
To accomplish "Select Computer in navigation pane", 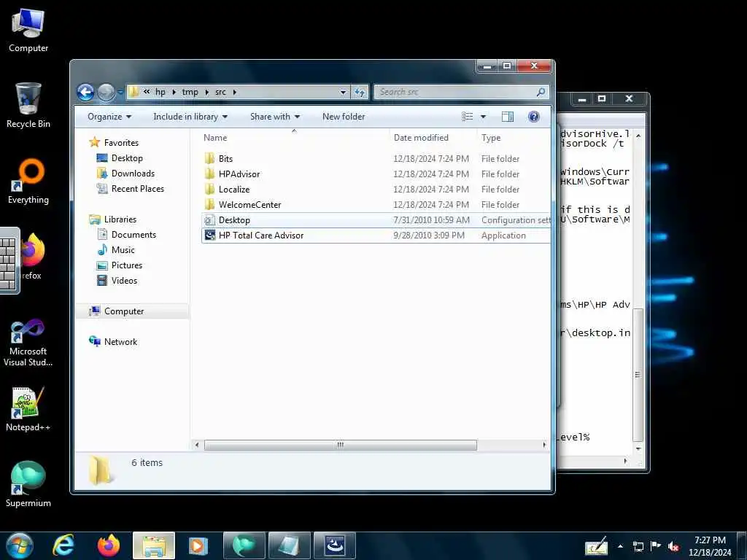I will pos(124,311).
